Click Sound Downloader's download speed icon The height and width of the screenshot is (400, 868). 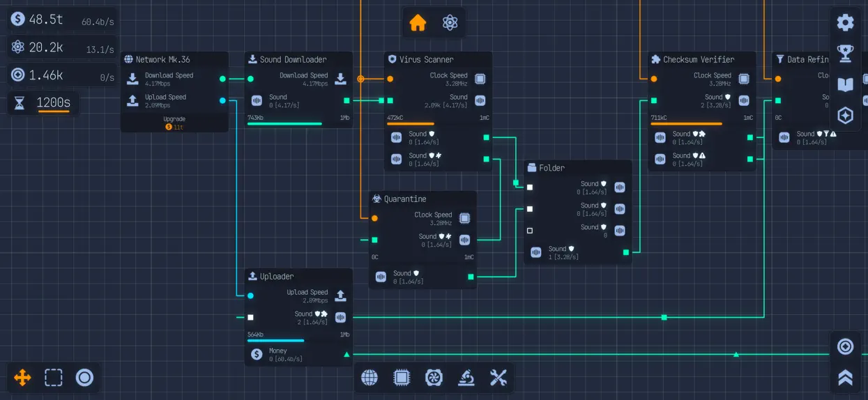coord(340,79)
